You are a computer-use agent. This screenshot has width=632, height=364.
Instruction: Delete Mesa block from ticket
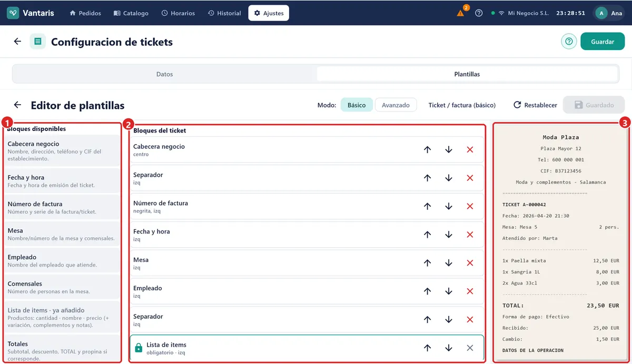(470, 264)
